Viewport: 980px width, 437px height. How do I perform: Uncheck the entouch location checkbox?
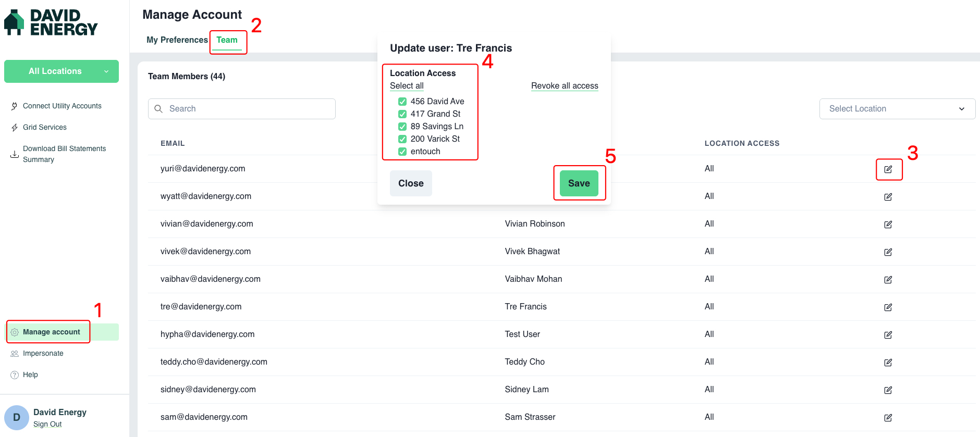[x=402, y=152]
